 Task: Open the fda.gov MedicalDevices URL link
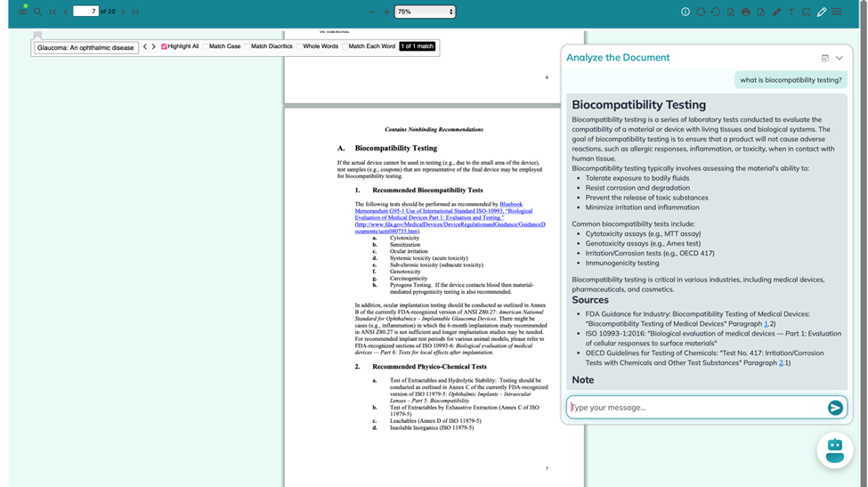(x=450, y=227)
